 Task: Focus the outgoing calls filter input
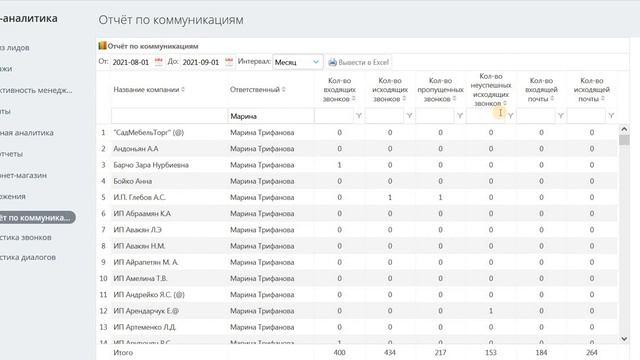[x=384, y=116]
